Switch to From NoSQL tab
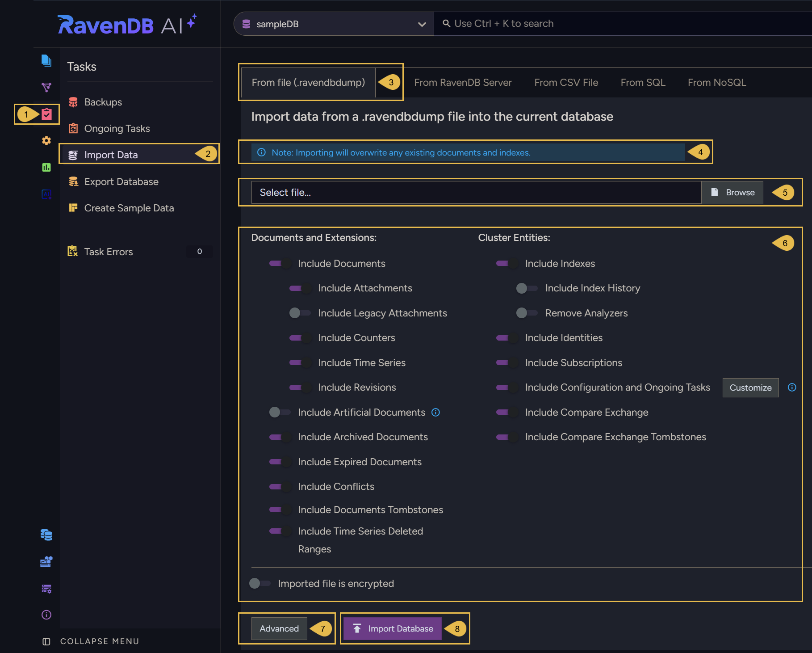812x653 pixels. coord(716,83)
